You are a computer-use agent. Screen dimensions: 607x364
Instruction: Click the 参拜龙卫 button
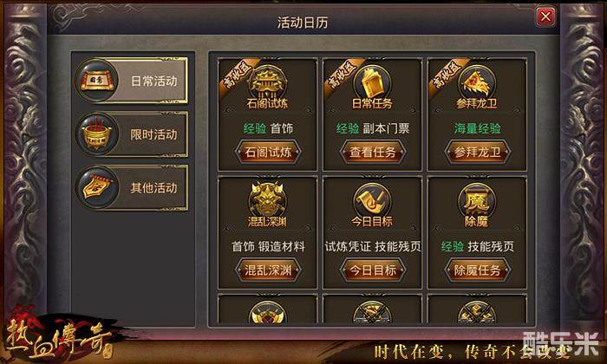coord(477,152)
